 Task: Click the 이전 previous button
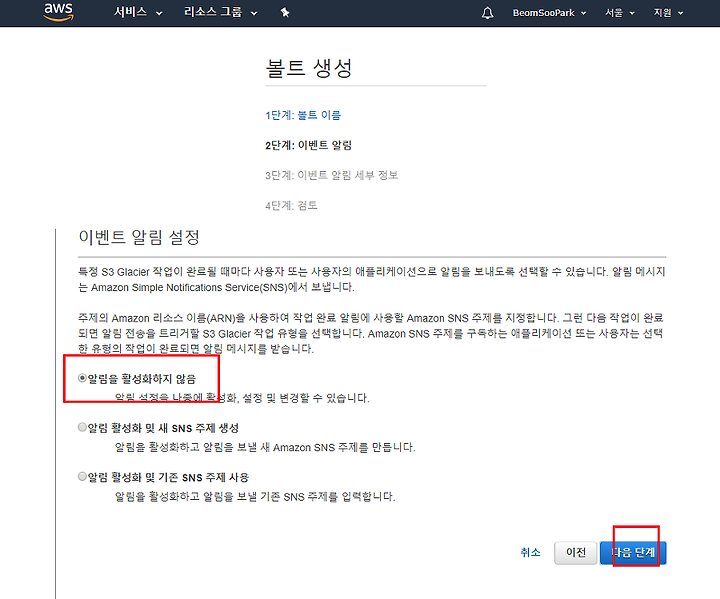coord(576,553)
